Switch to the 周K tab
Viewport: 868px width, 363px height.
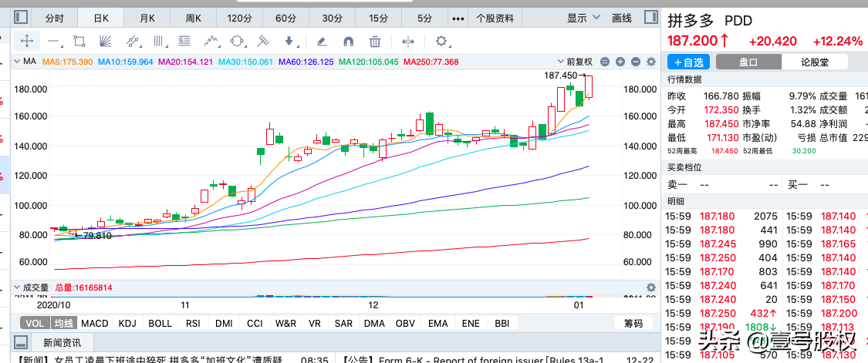pyautogui.click(x=193, y=18)
